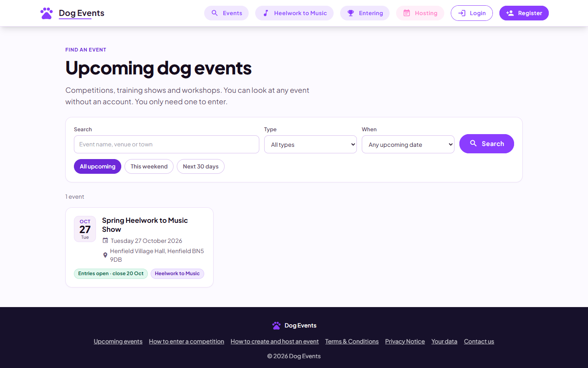Viewport: 588px width, 368px height.
Task: Click the event name search field
Action: 167,144
